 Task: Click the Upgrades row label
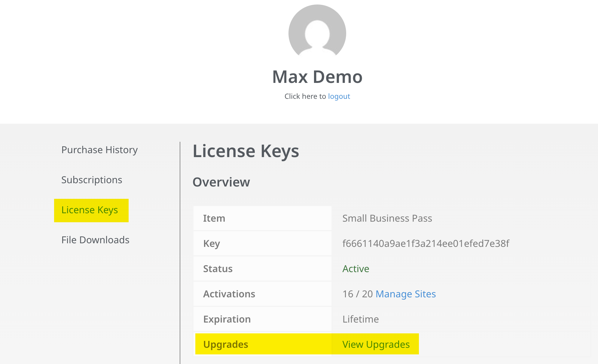pos(225,344)
